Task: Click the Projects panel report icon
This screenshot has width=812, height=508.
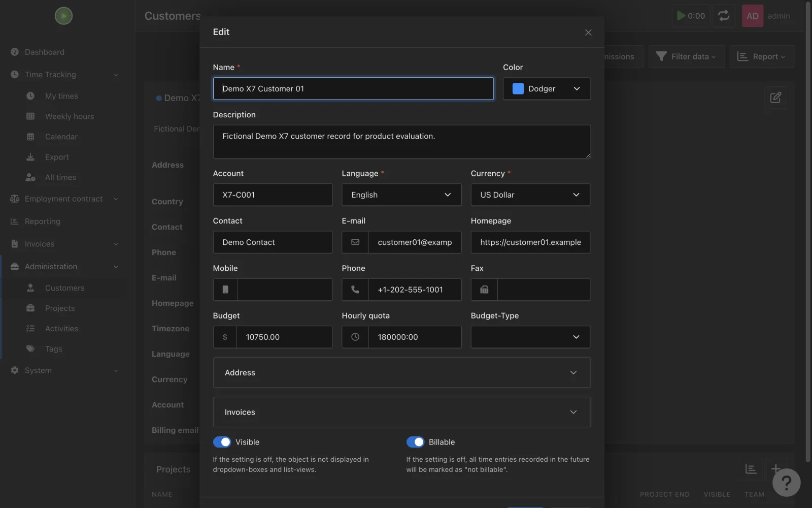Action: coord(751,469)
